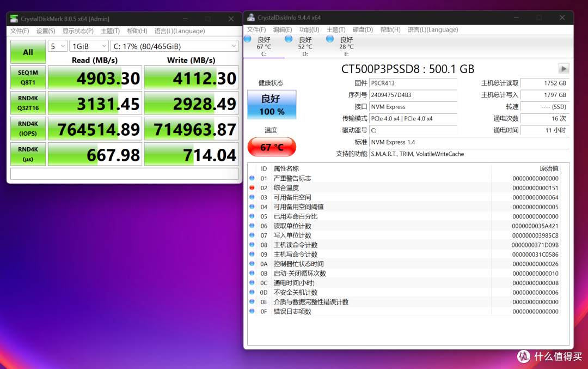Click the status dot for 严重警告标志
This screenshot has height=369, width=588.
pyautogui.click(x=252, y=178)
